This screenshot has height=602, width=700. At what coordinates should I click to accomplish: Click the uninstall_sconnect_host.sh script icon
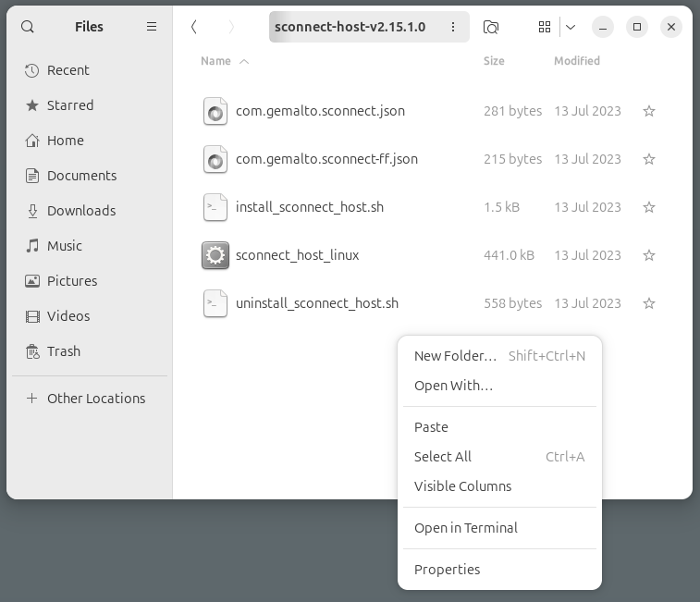pos(215,303)
